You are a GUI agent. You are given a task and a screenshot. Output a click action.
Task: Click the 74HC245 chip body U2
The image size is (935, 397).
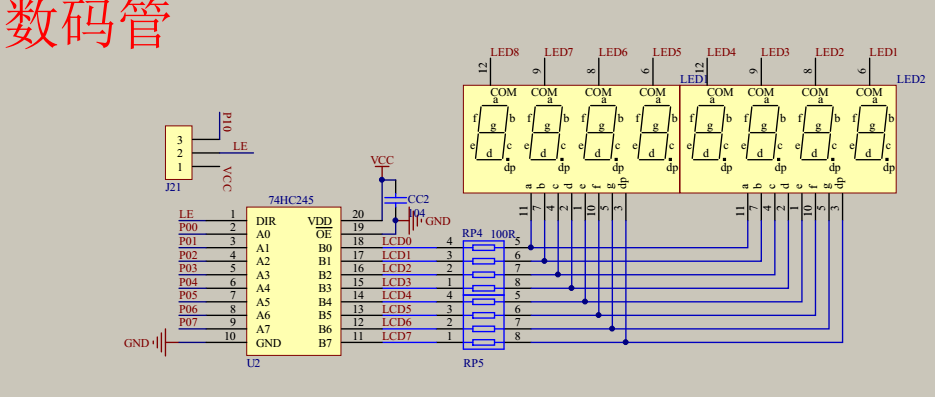pyautogui.click(x=294, y=281)
